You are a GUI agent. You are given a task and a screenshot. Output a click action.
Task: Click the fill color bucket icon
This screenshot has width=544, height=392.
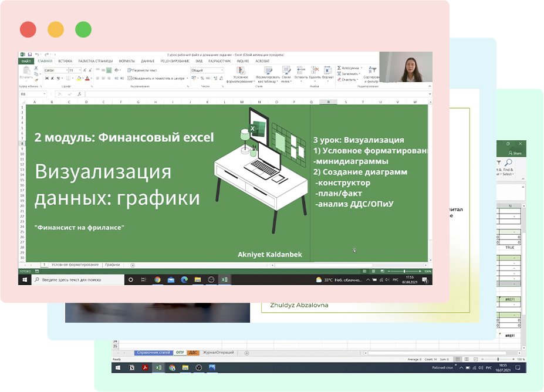[x=79, y=78]
